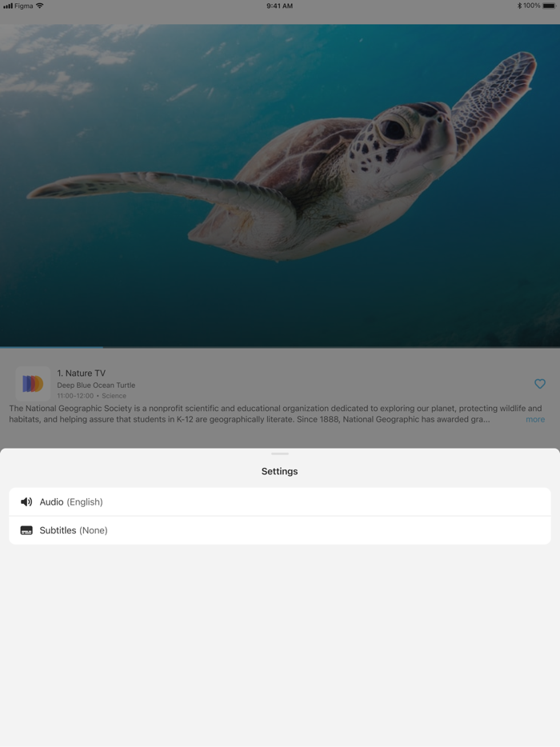Expand description with the more link

click(x=534, y=419)
